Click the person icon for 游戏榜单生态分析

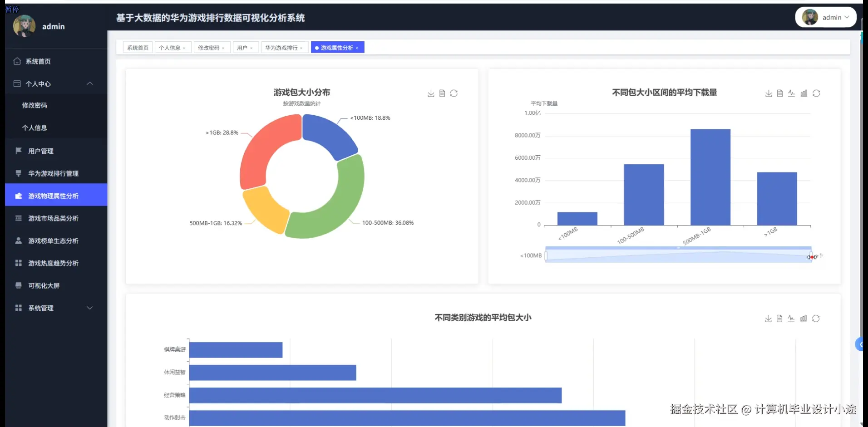(19, 240)
